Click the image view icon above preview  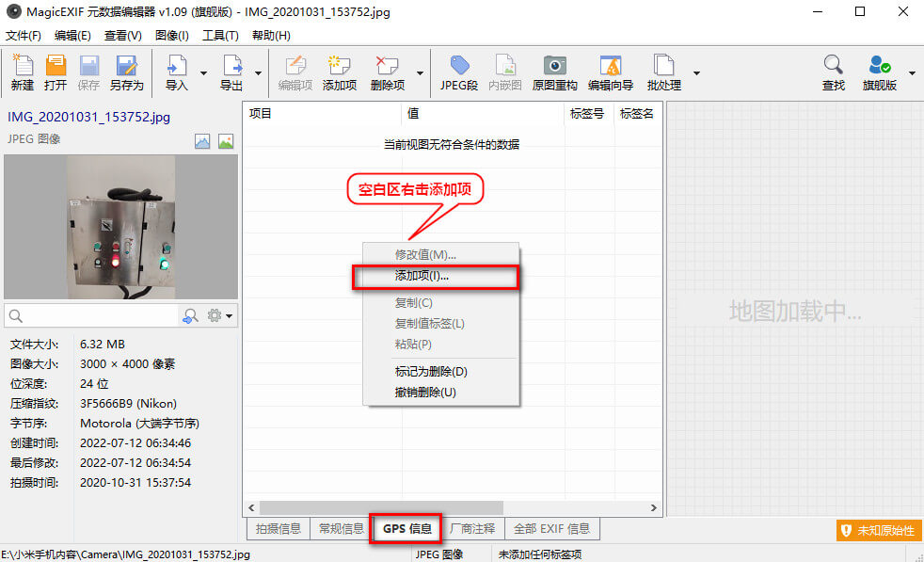click(226, 141)
